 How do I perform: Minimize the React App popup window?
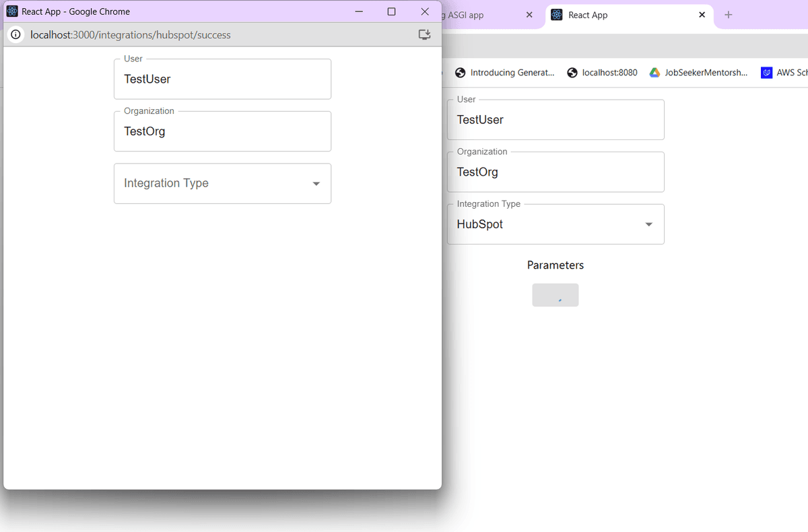pos(359,11)
